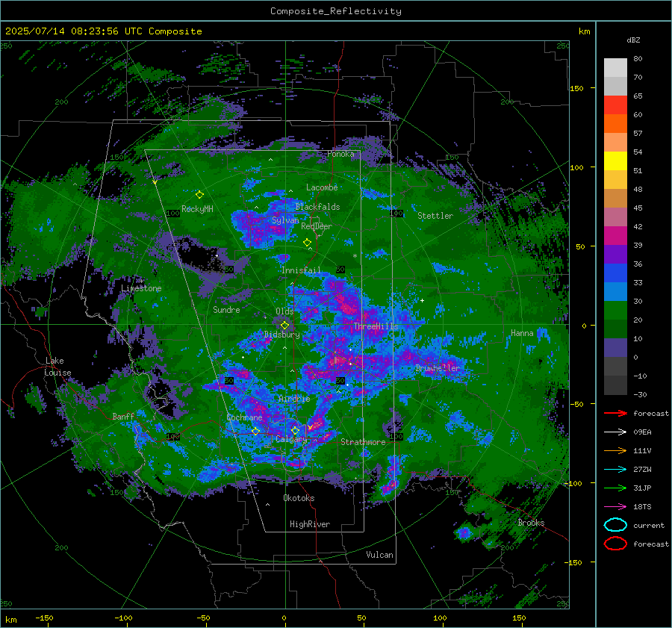Screen dimensions: 672x628
Task: Select the 65-60 dBZ red swatch
Action: [615, 105]
